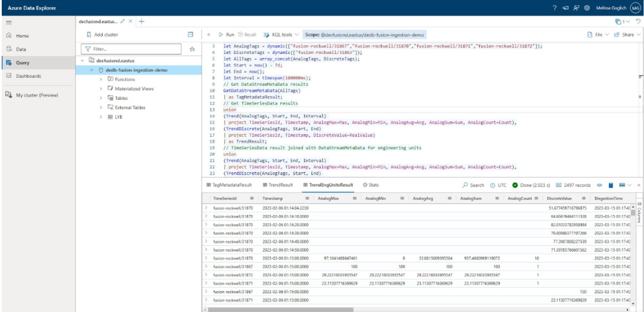Open Dashboards from the sidebar
Screen dimensions: 644x312
tap(28, 76)
